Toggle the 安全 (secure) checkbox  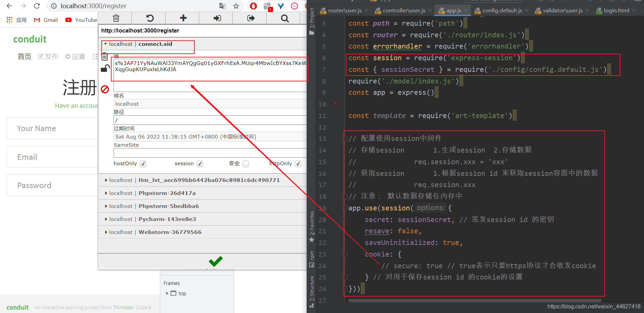[x=245, y=164]
